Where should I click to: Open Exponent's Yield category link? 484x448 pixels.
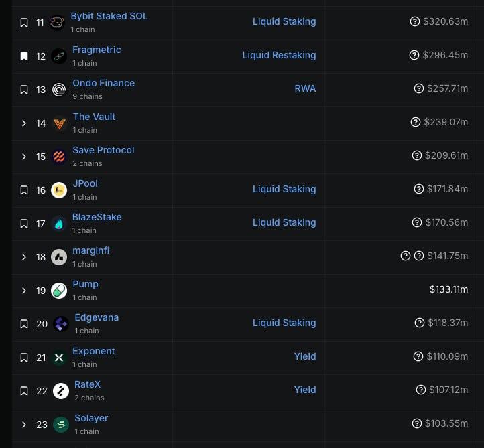tap(305, 356)
